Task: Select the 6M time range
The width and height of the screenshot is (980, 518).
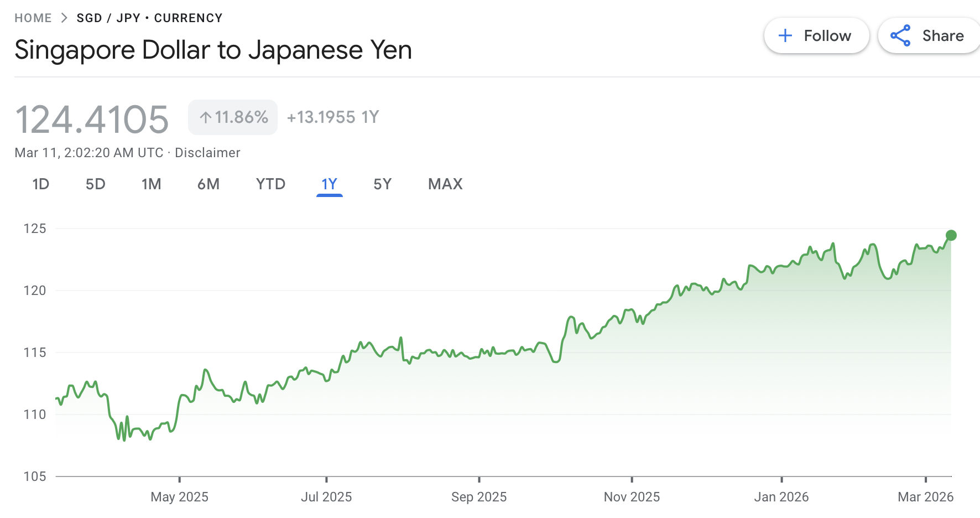Action: click(208, 184)
